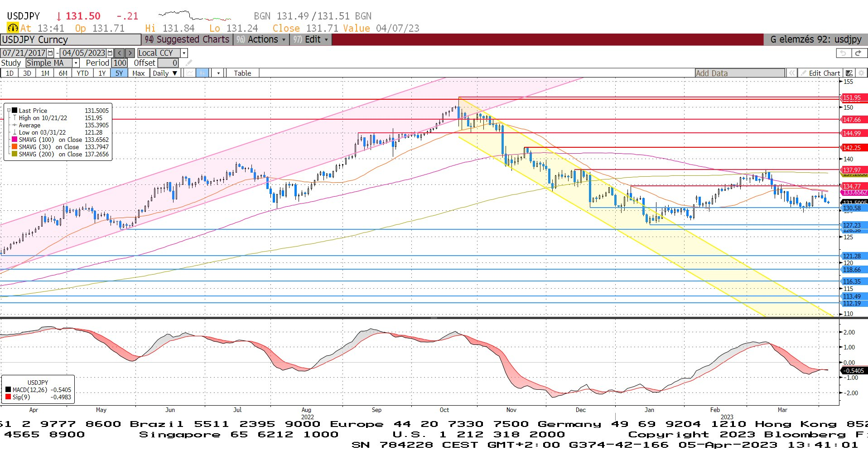This screenshot has height=470, width=868.
Task: Open the Daily periodicity dropdown
Action: 165,73
